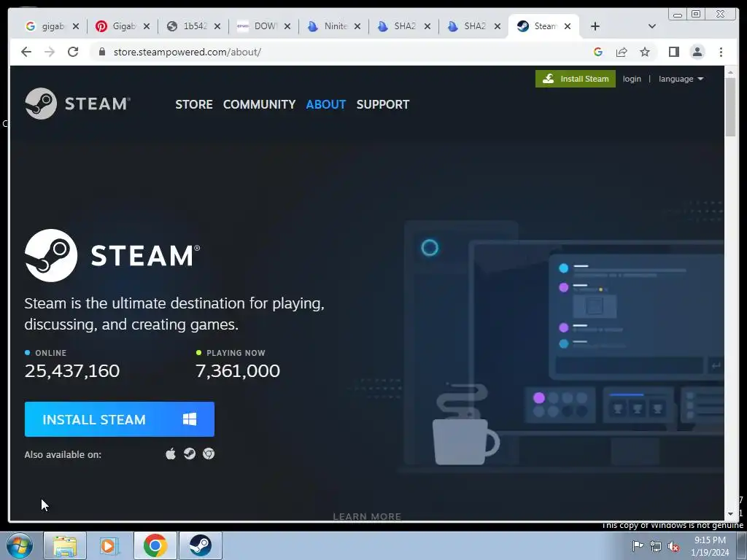Screen dimensions: 747x560
Task: Click the login link
Action: coord(632,79)
